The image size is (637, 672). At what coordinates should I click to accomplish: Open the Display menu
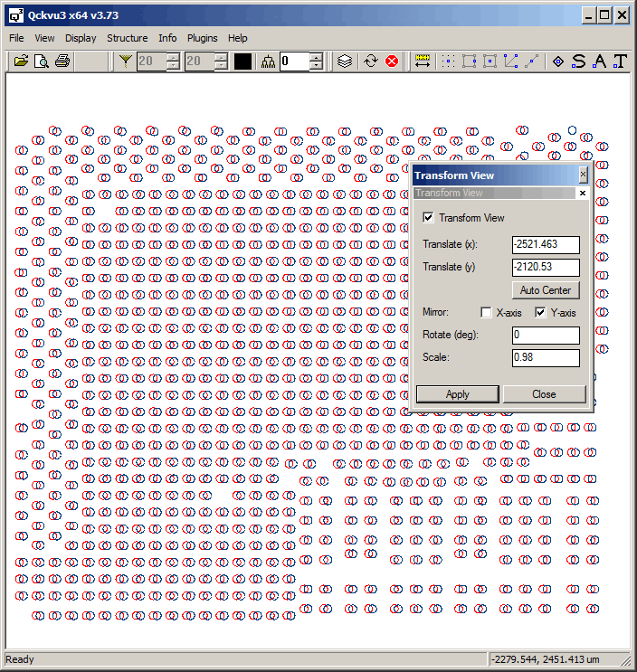tap(81, 38)
